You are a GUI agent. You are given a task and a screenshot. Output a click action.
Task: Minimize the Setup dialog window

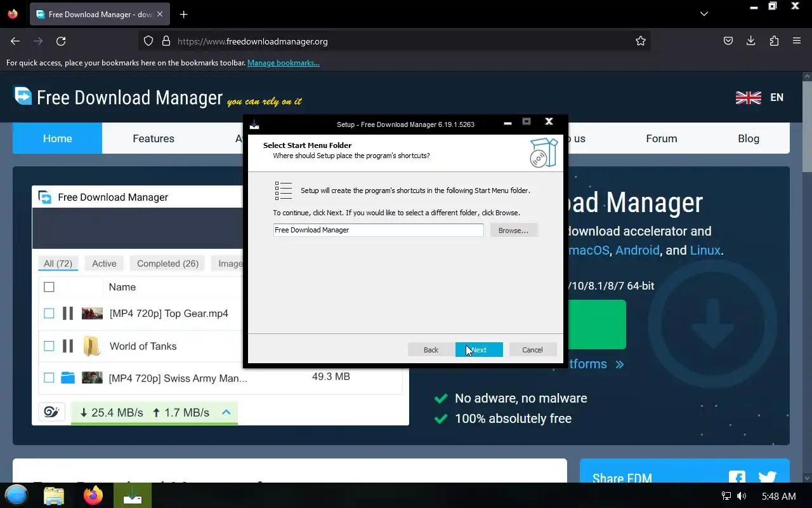(507, 123)
